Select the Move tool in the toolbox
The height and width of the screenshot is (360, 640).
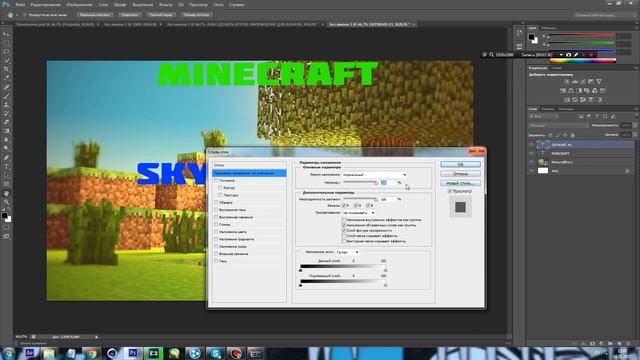tap(6, 34)
